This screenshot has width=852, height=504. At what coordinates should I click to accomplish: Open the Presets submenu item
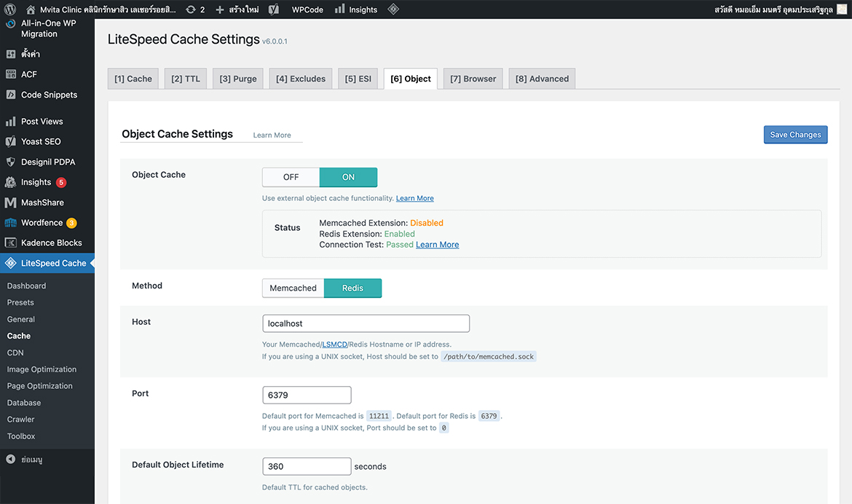point(20,303)
